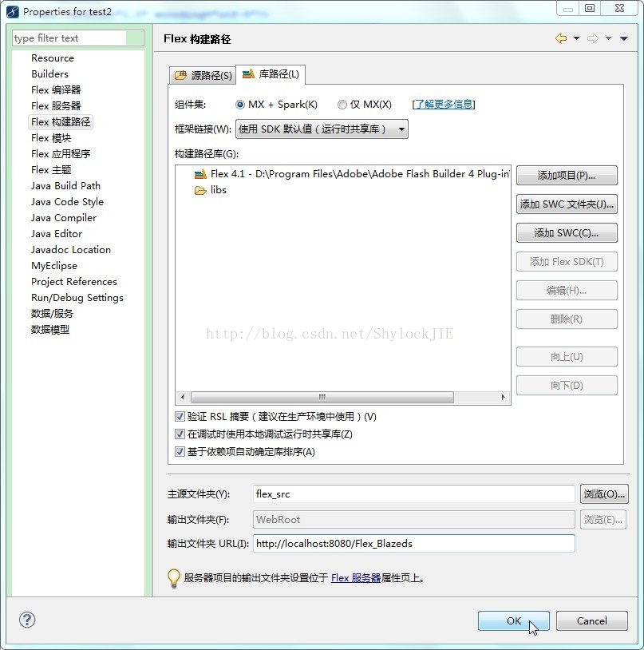Select 数据模型 in the tree

[50, 330]
